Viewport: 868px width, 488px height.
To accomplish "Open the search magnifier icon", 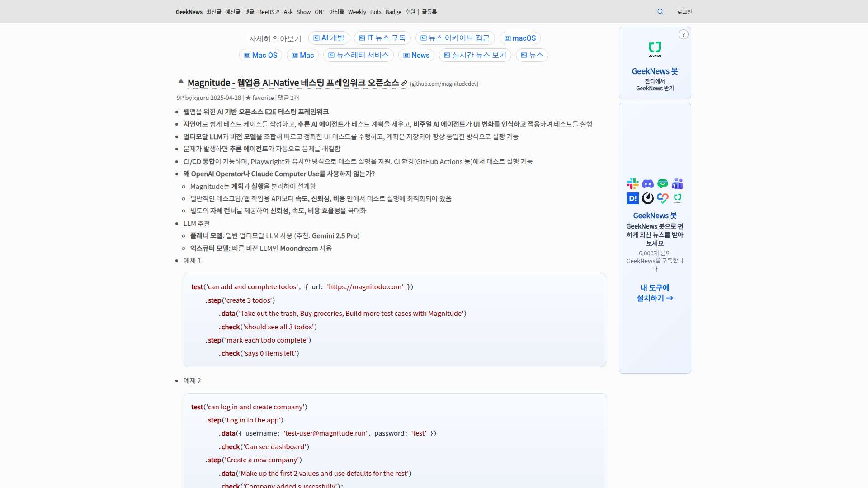I will pos(660,12).
